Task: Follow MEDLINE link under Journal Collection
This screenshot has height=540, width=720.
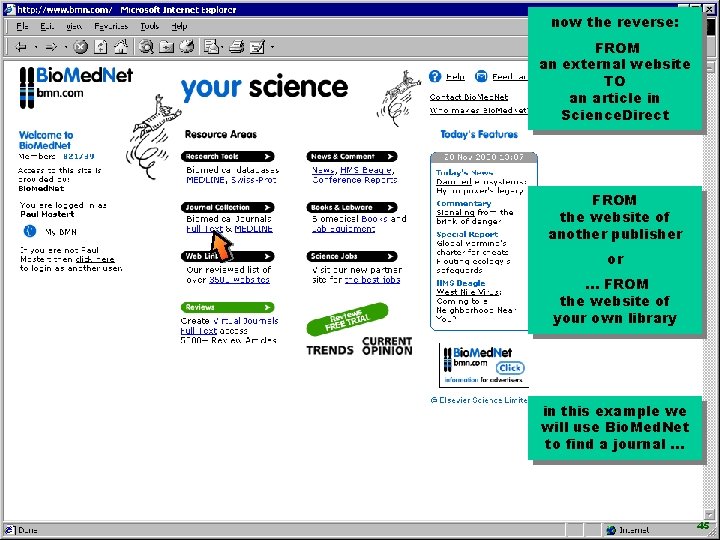Action: point(253,229)
